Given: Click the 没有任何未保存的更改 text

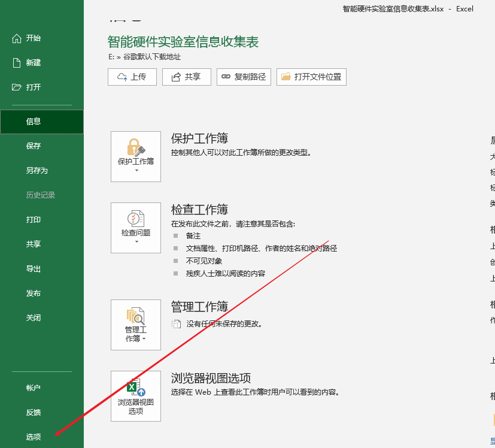Looking at the screenshot, I should (224, 324).
